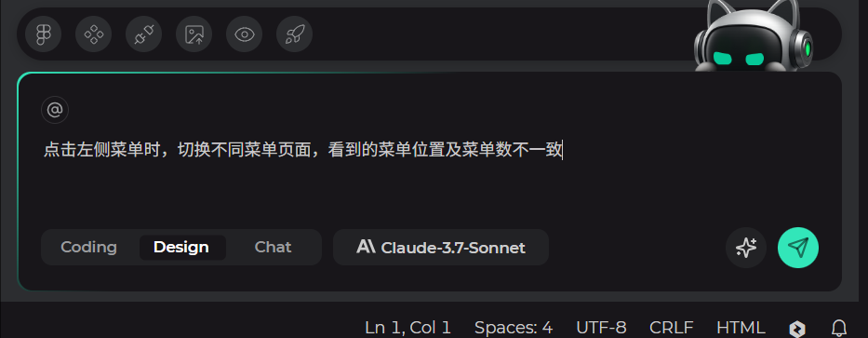Viewport: 868px width, 338px height.
Task: Select HTML language mode in status bar
Action: point(741,328)
